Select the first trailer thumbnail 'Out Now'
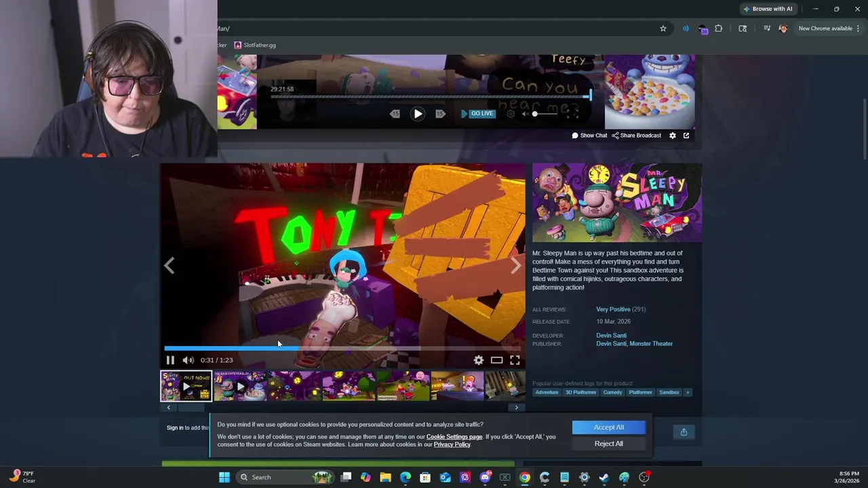 [186, 386]
